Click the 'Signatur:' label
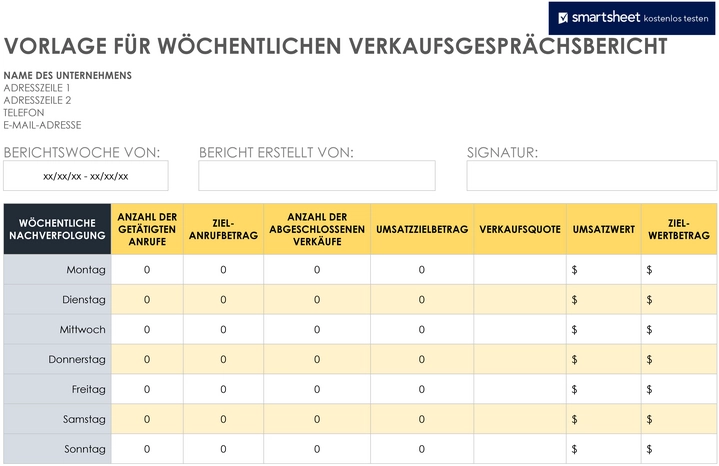Image resolution: width=719 pixels, height=466 pixels. point(502,152)
